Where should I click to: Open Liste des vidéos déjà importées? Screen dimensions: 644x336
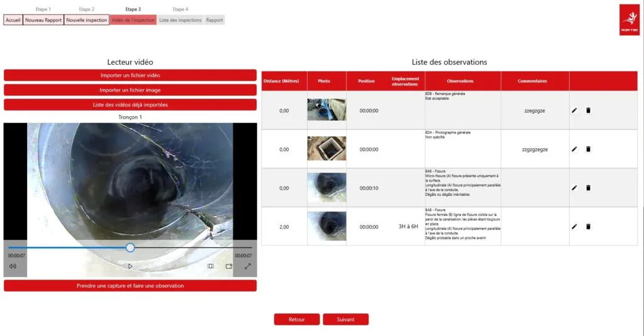[130, 105]
